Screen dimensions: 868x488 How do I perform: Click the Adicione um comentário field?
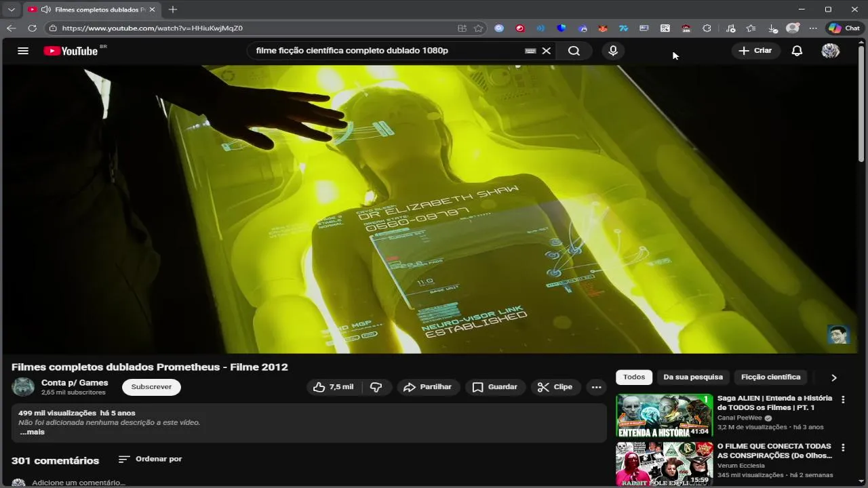(79, 483)
